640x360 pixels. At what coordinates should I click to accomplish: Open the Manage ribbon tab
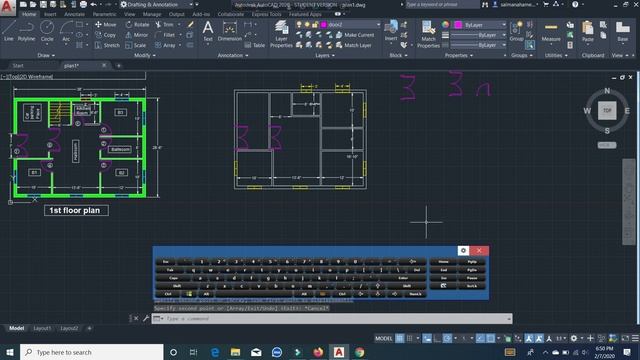(x=152, y=14)
